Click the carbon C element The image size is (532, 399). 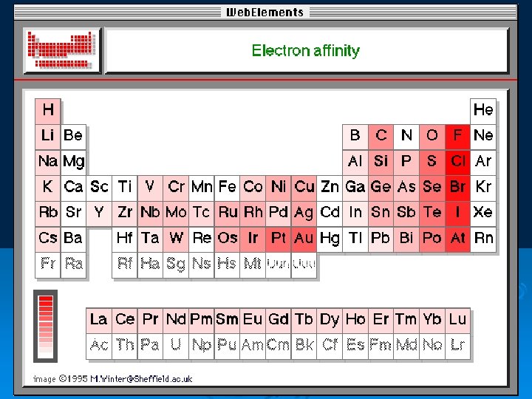coord(381,137)
